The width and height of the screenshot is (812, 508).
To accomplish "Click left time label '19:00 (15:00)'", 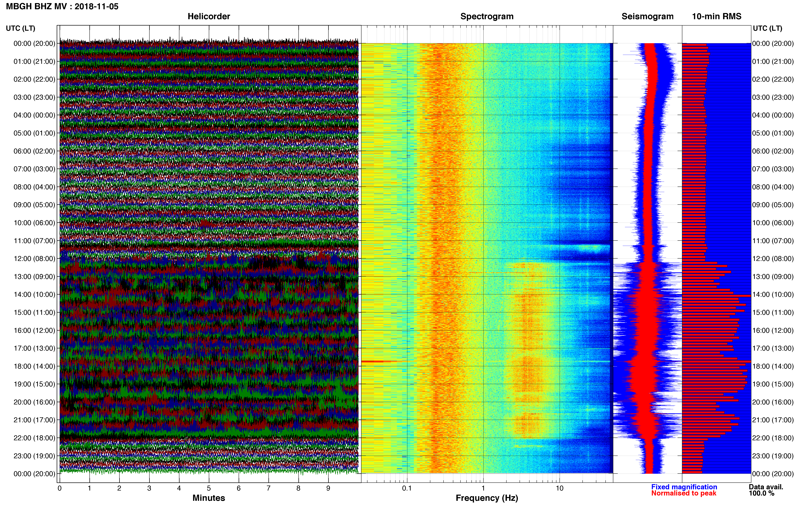I will point(34,384).
